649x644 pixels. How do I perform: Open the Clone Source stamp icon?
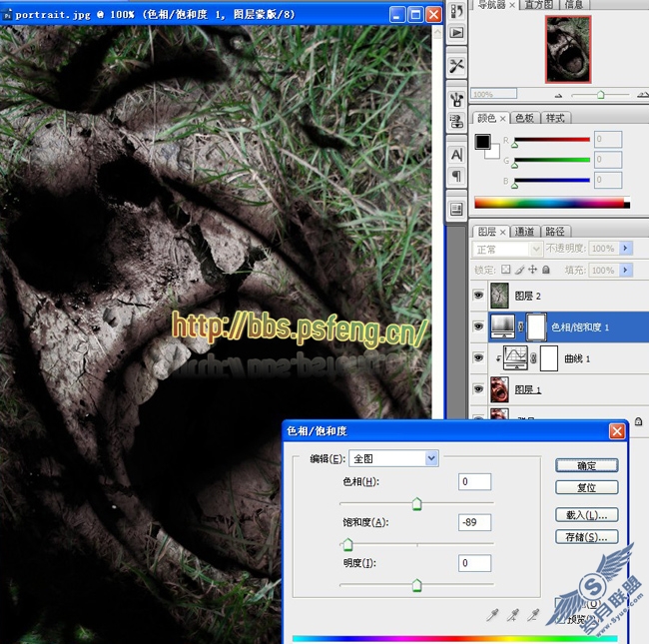(x=456, y=121)
